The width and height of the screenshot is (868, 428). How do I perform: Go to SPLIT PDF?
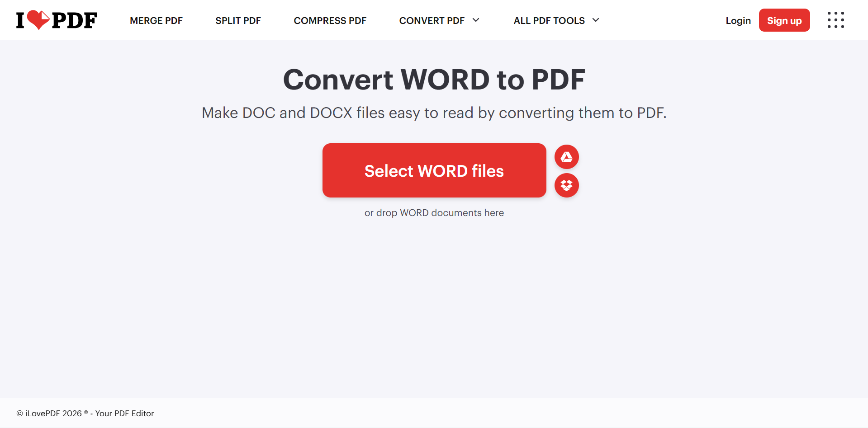(x=238, y=21)
